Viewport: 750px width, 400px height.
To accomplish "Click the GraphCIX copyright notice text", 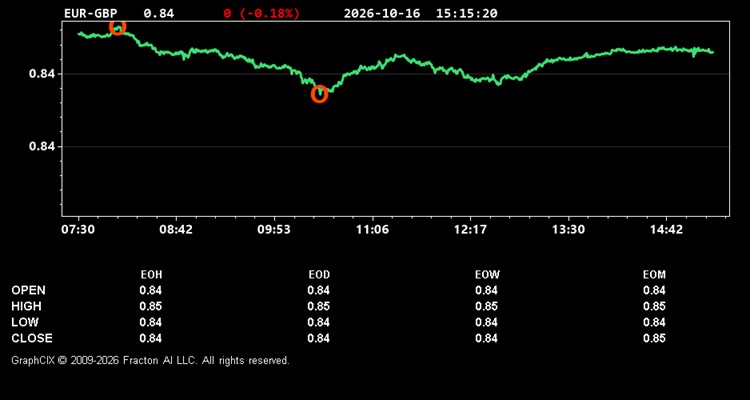I will pyautogui.click(x=150, y=360).
